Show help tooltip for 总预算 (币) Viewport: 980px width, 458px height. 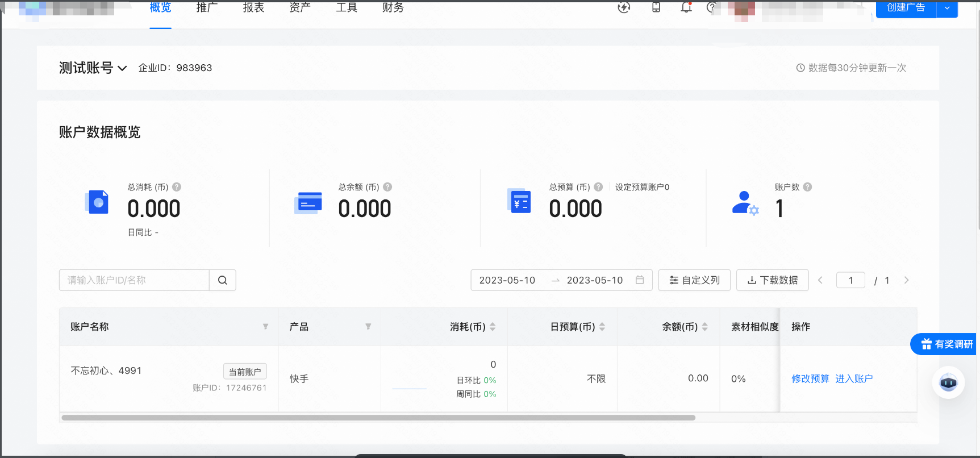[x=598, y=187]
